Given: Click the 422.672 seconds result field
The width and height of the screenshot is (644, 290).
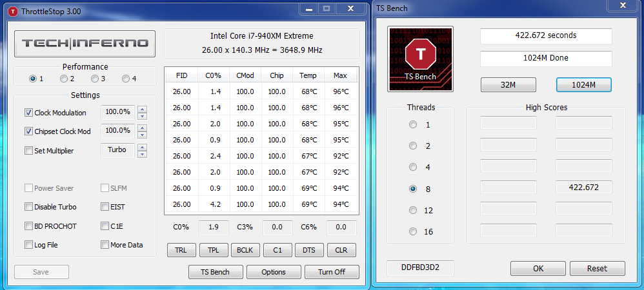Looking at the screenshot, I should [x=547, y=36].
